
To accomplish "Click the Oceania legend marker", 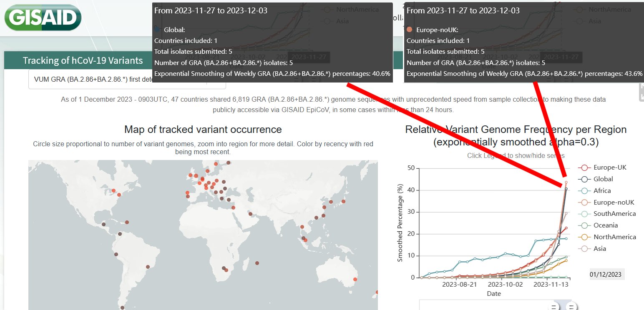I will (x=584, y=225).
